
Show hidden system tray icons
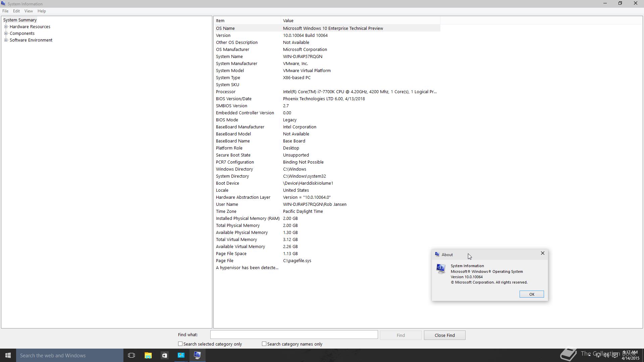point(589,355)
